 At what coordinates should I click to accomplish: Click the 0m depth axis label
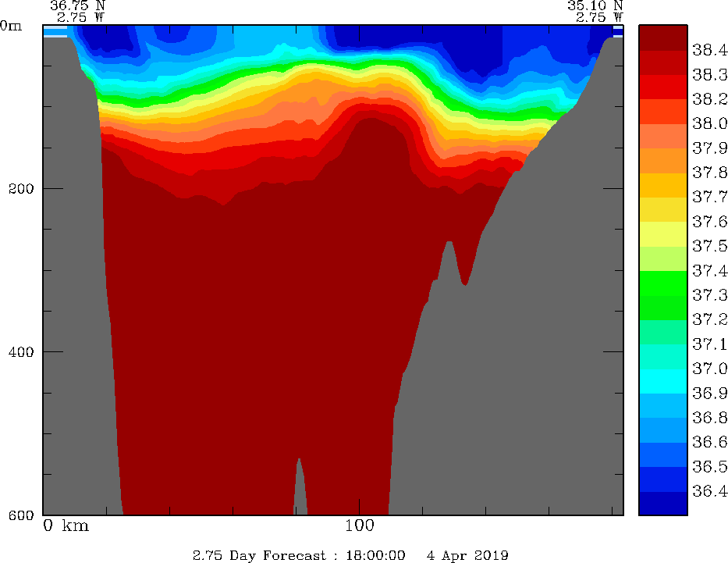tap(11, 26)
